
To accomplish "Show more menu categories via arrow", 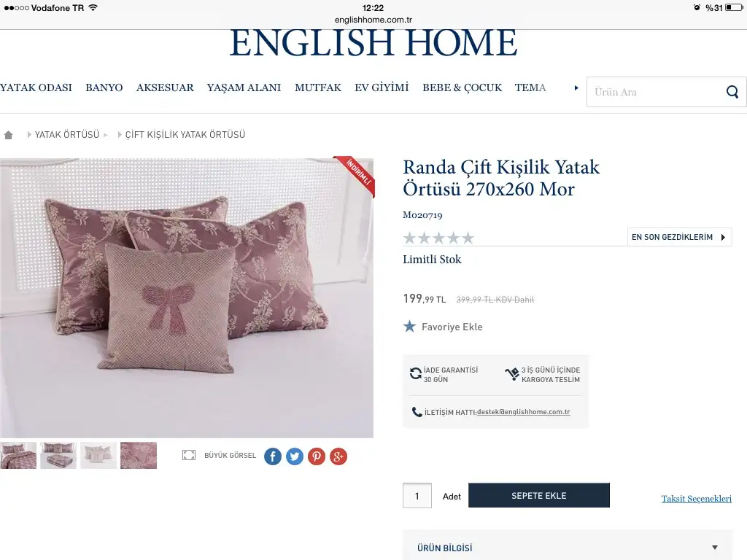I will (x=576, y=87).
